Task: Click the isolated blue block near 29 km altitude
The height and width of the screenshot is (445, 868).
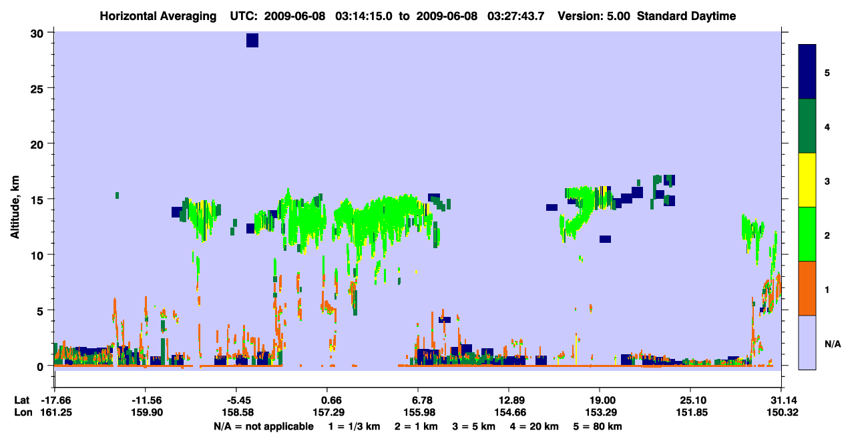Action: pyautogui.click(x=252, y=40)
